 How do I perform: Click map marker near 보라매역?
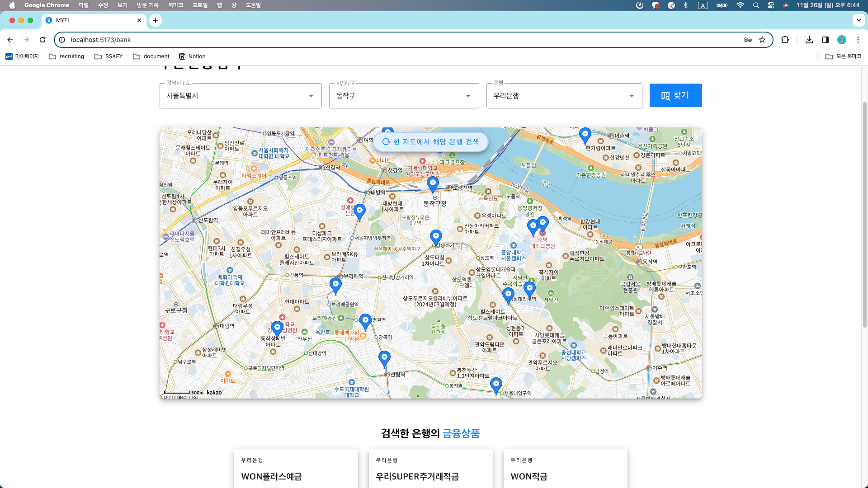coord(335,284)
